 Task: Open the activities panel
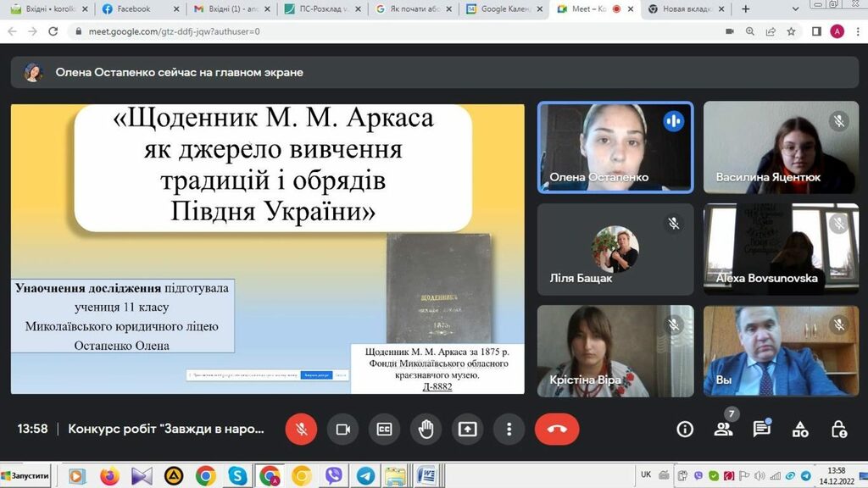800,429
